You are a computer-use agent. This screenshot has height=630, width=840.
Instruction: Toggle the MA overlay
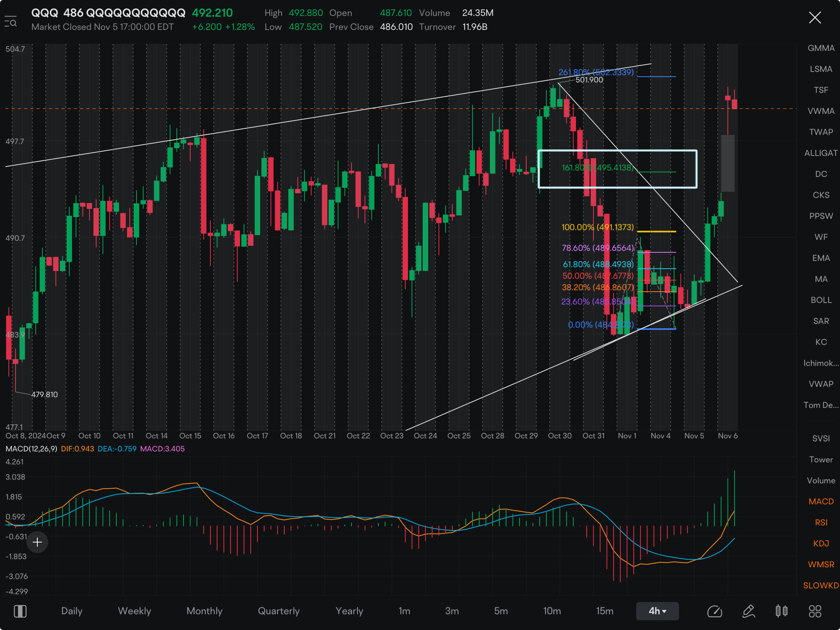tap(821, 279)
